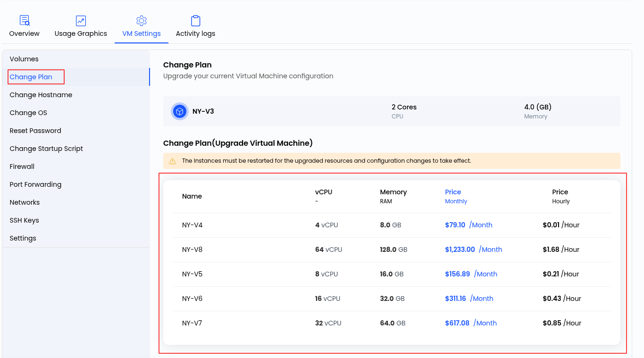The image size is (644, 358).
Task: Select Networks in the sidebar
Action: pos(76,202)
